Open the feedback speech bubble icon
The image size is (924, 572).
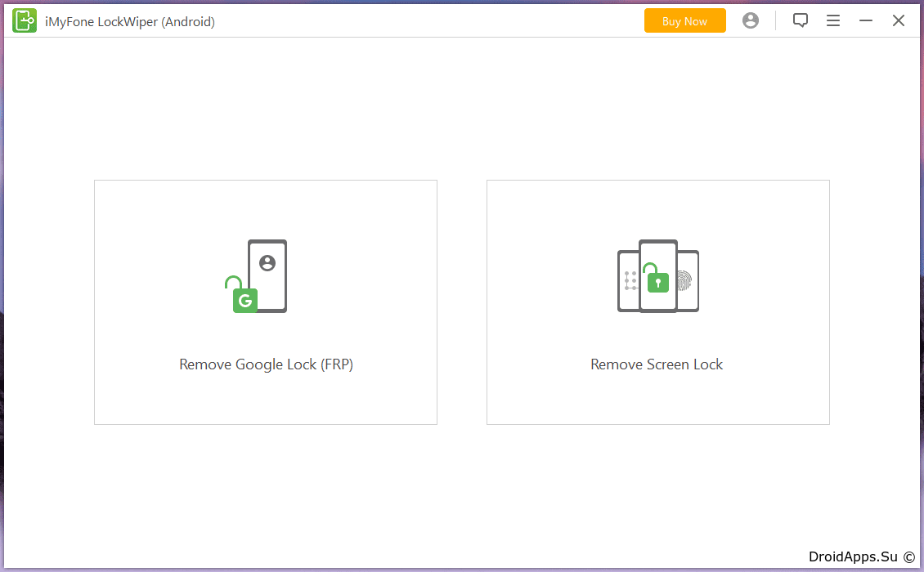tap(800, 20)
